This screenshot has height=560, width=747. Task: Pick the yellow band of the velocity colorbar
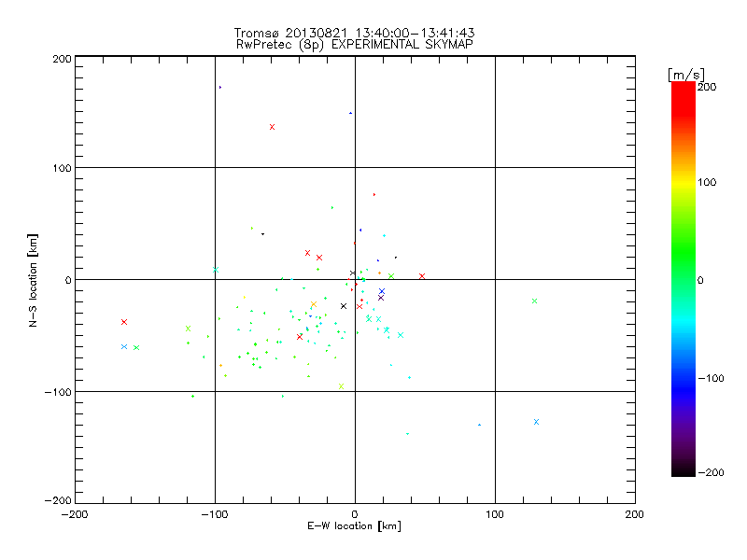[x=684, y=182]
